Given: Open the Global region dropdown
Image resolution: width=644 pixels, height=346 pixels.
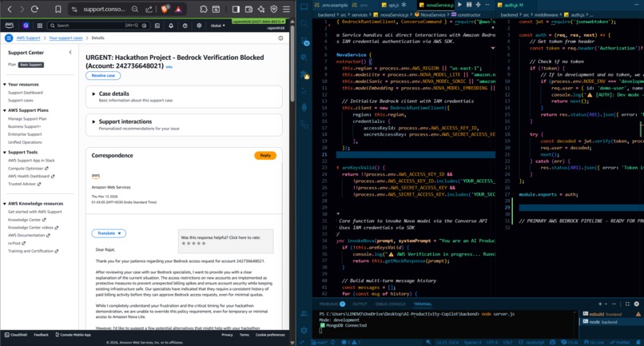Looking at the screenshot, I should click(217, 26).
